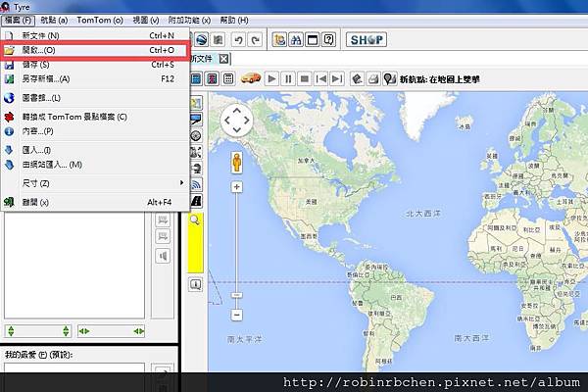Stop the route playback
Image resolution: width=588 pixels, height=392 pixels.
pos(305,78)
